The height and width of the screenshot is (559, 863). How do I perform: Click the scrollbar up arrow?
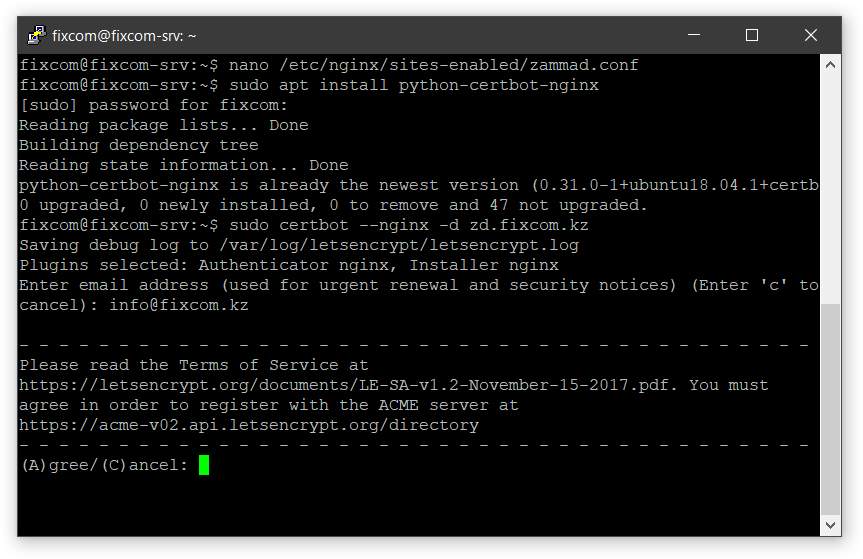tap(831, 65)
